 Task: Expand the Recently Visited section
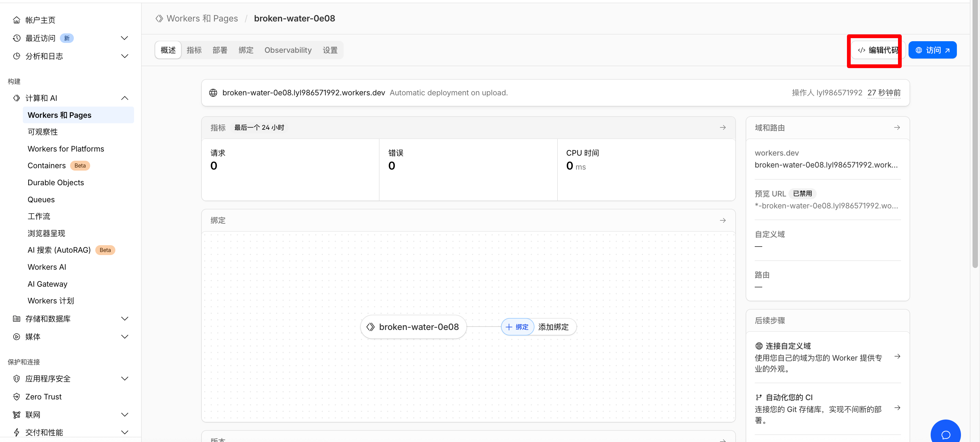[x=125, y=38]
